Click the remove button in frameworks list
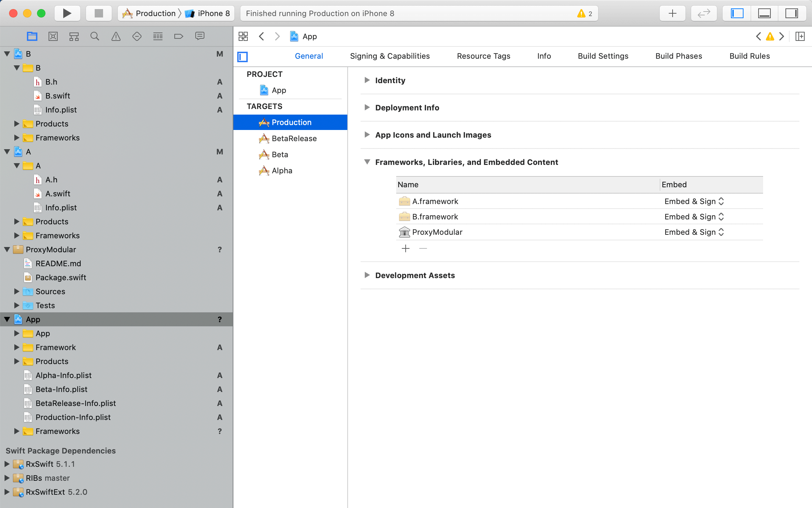This screenshot has width=812, height=508. (423, 248)
